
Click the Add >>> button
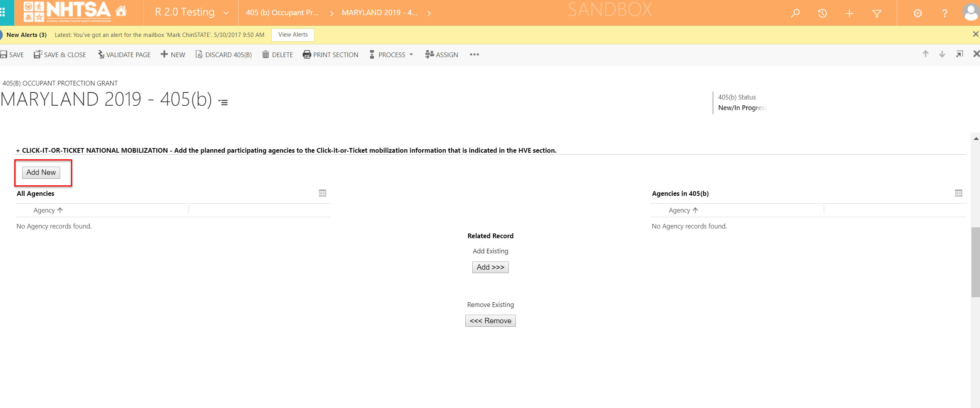tap(491, 267)
